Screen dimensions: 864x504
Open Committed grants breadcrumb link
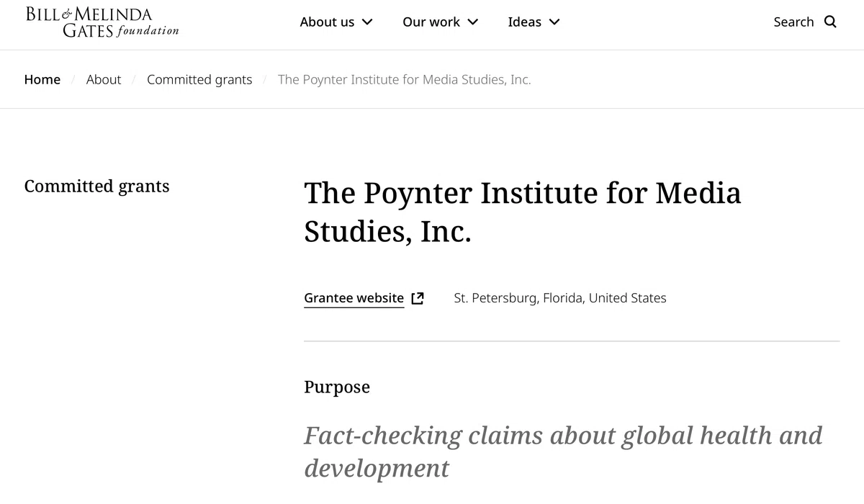click(199, 80)
